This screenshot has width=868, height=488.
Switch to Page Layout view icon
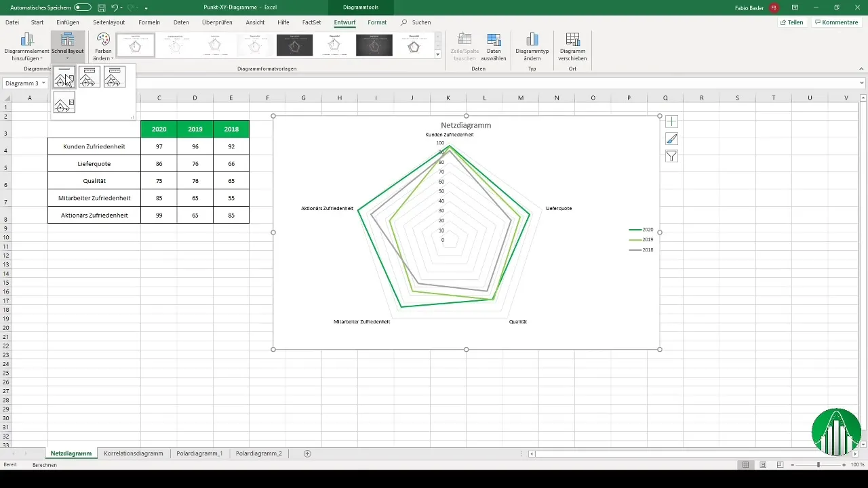(763, 465)
